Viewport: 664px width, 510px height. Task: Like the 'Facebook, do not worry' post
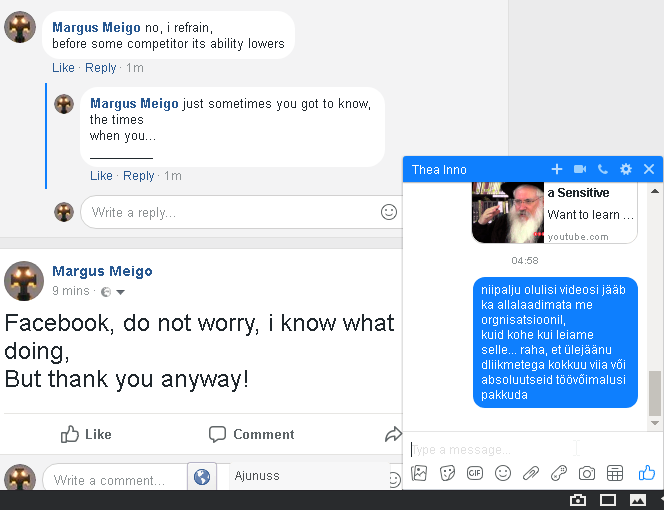tap(86, 434)
